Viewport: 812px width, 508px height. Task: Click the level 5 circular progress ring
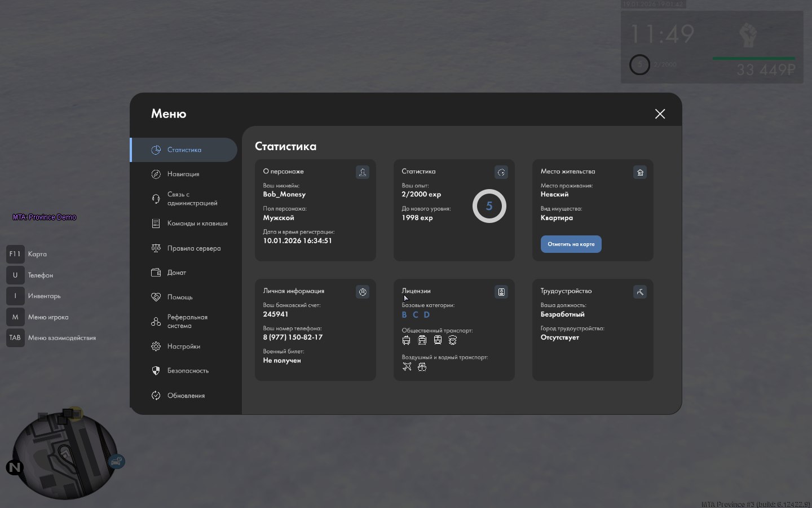489,206
